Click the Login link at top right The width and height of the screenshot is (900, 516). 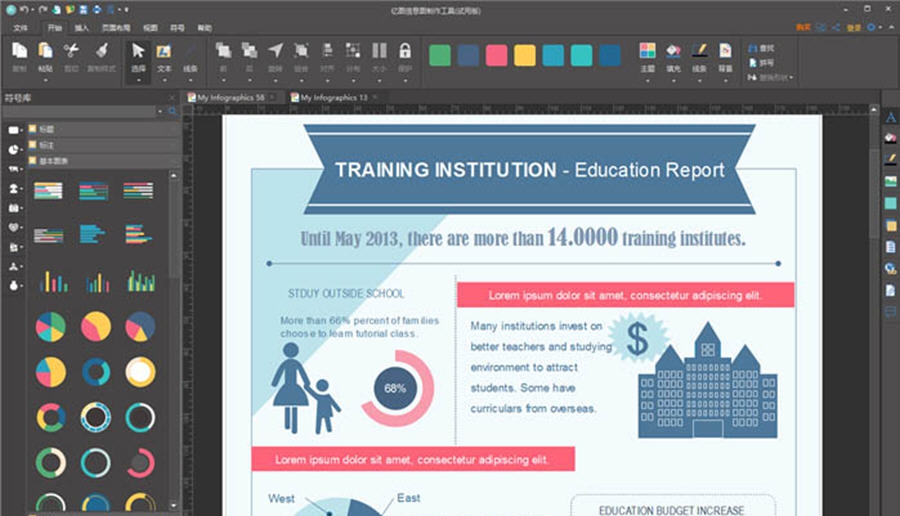(854, 28)
